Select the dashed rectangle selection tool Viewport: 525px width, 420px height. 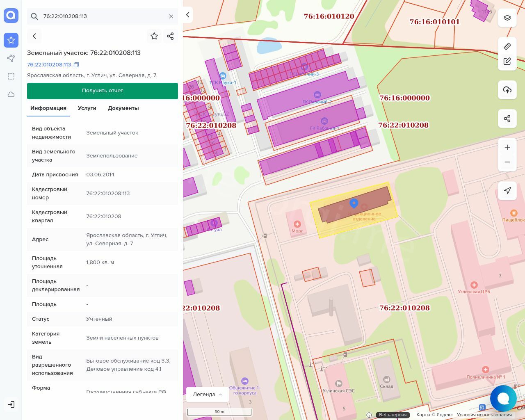[11, 76]
